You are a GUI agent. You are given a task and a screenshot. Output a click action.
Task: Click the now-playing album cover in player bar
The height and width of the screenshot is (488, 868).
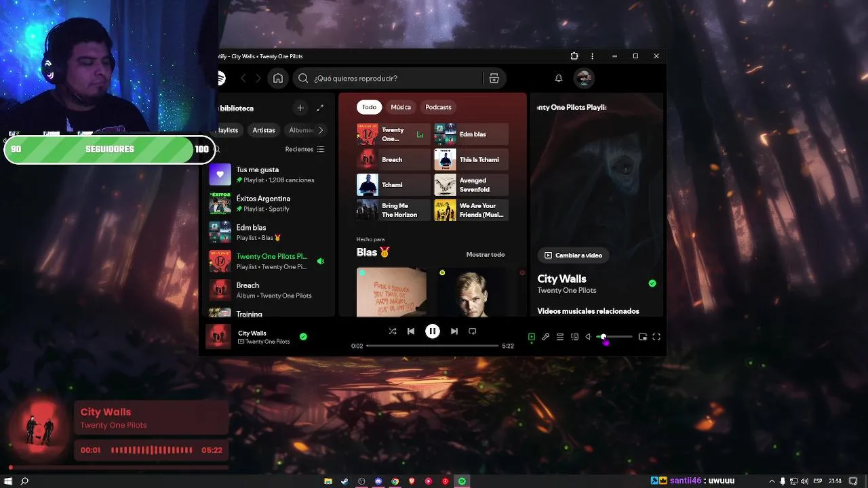click(x=218, y=336)
